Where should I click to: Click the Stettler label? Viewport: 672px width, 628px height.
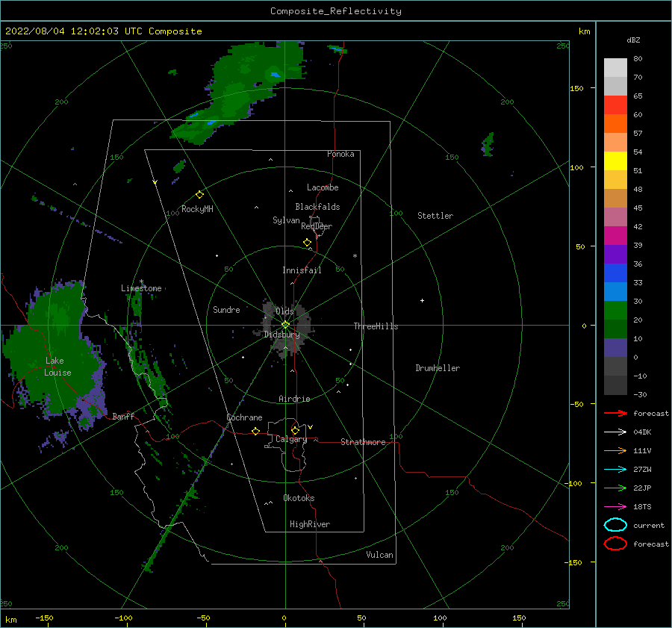[x=435, y=216]
